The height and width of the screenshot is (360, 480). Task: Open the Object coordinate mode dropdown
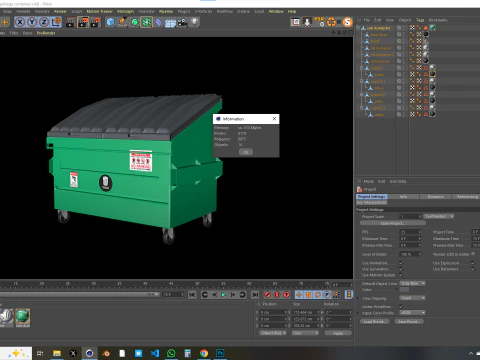(x=273, y=333)
